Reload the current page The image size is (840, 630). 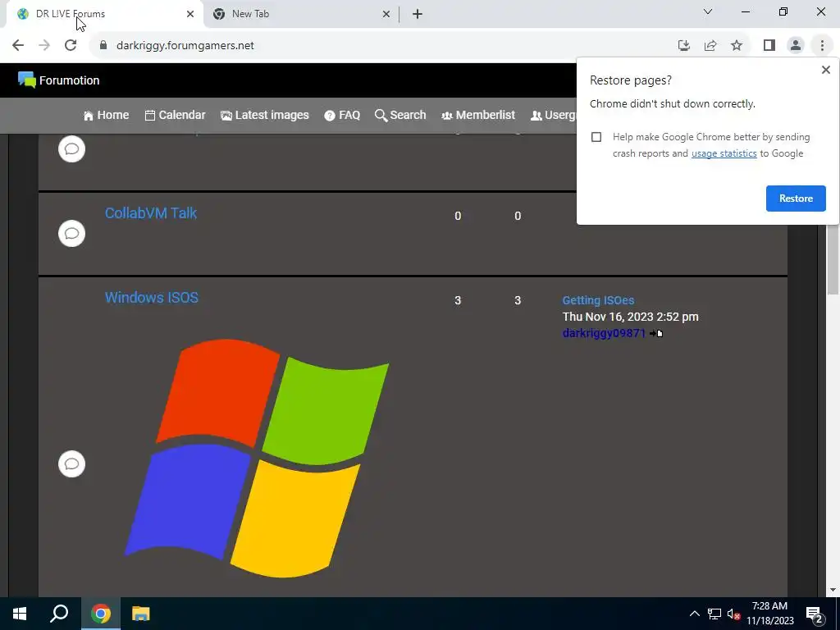[71, 46]
